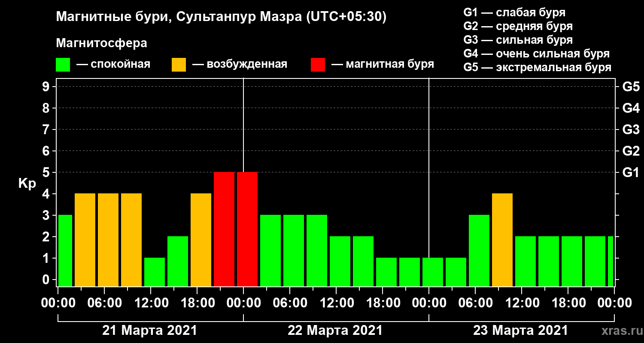644x343 pixels.
Task: Click the green Kp 3 bar on 23 March
Action: [479, 250]
